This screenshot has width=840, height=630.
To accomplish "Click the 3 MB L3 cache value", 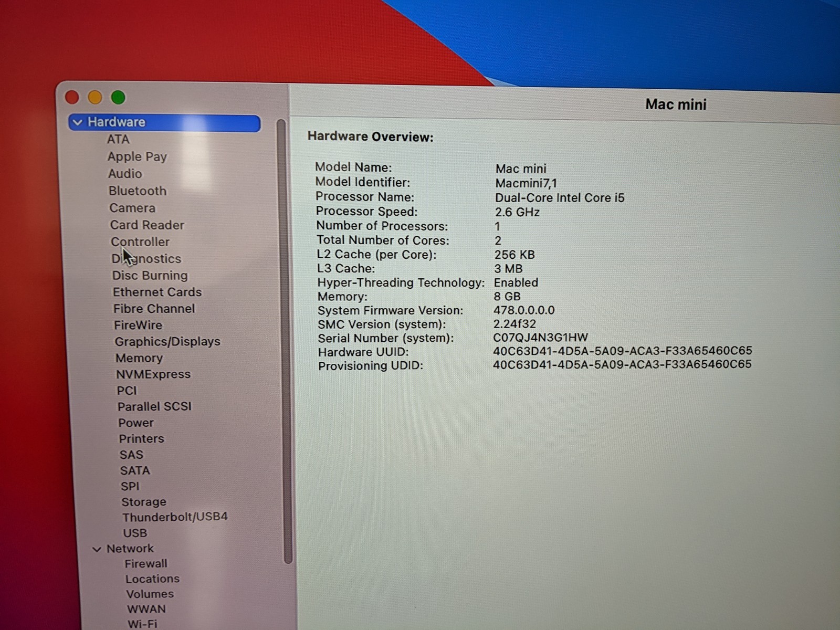I will tap(508, 269).
